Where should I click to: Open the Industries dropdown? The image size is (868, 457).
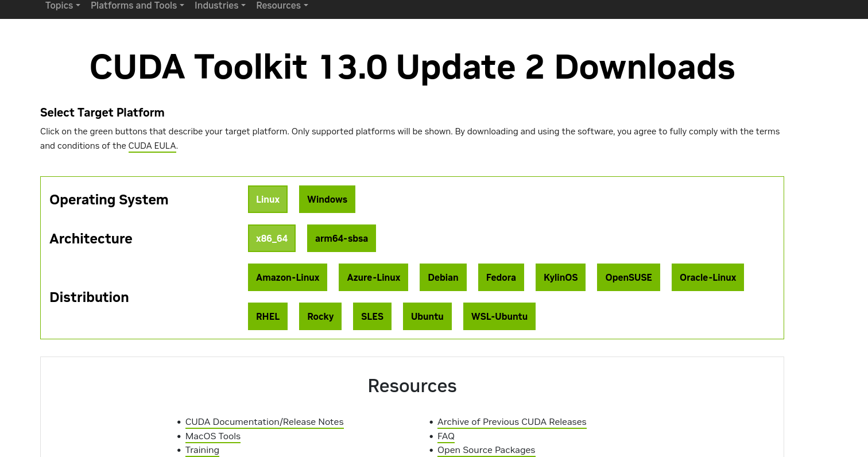click(x=220, y=6)
